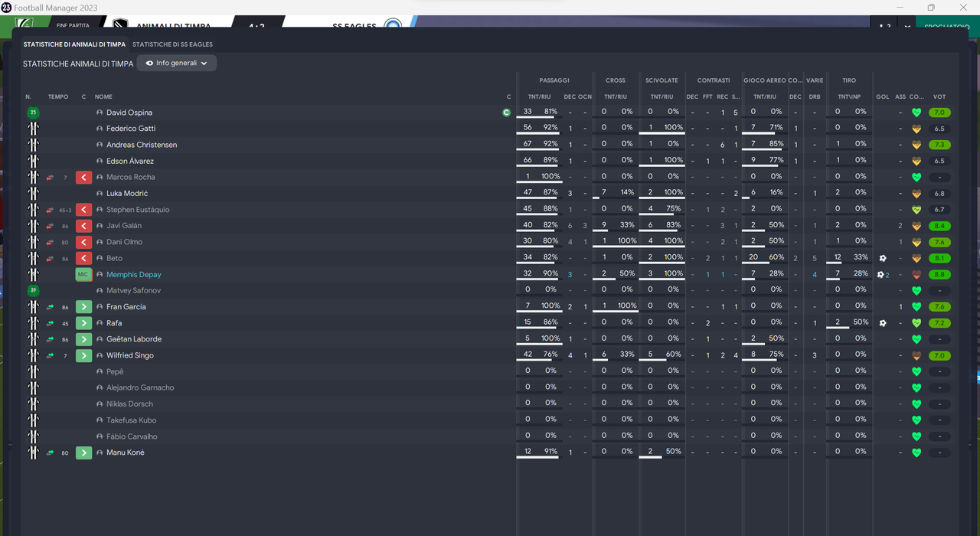Image resolution: width=980 pixels, height=536 pixels.
Task: Click the TEMPO column header
Action: pos(58,97)
